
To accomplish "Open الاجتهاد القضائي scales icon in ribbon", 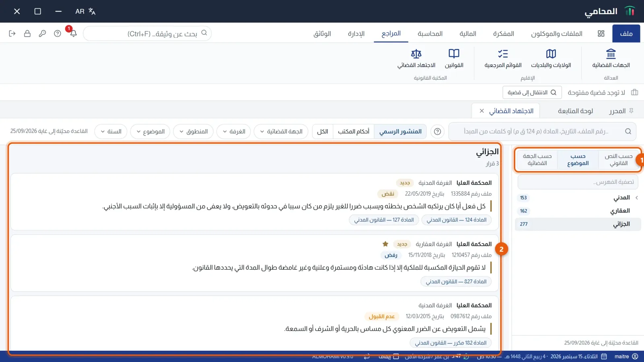I will coord(416,59).
